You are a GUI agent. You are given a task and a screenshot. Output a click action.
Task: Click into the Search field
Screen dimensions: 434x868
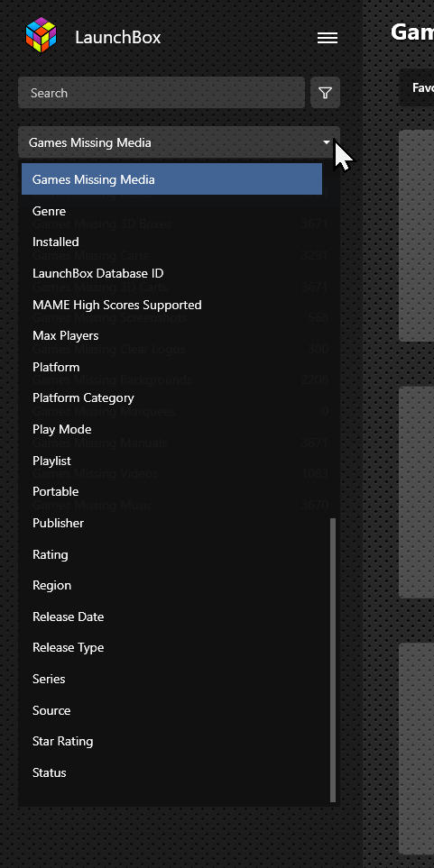click(x=162, y=93)
